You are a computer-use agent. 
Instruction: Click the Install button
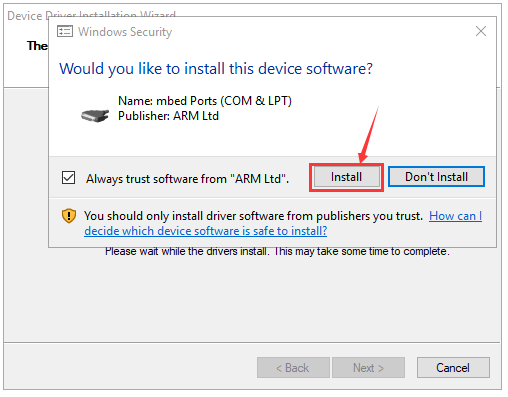tap(346, 177)
